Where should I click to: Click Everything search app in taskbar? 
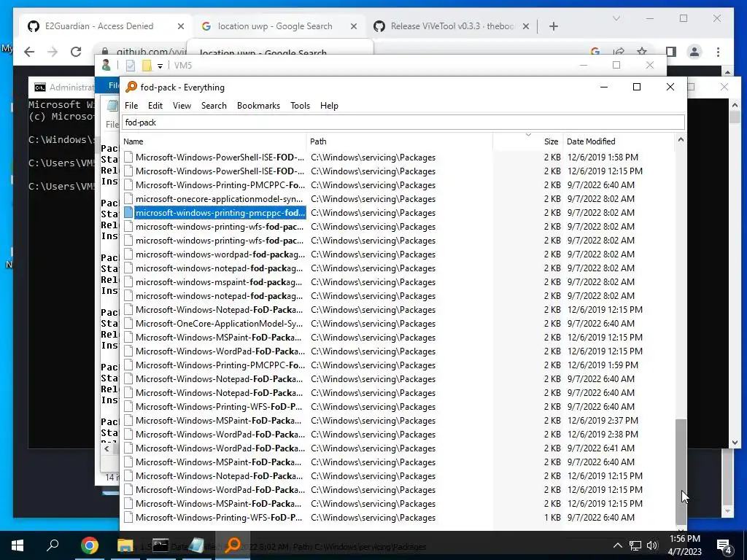233,545
